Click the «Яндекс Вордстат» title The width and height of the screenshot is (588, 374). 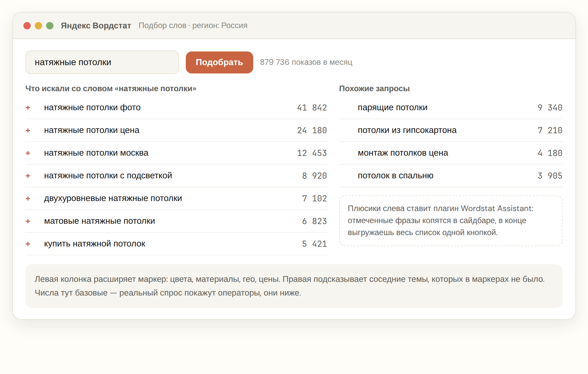click(96, 26)
